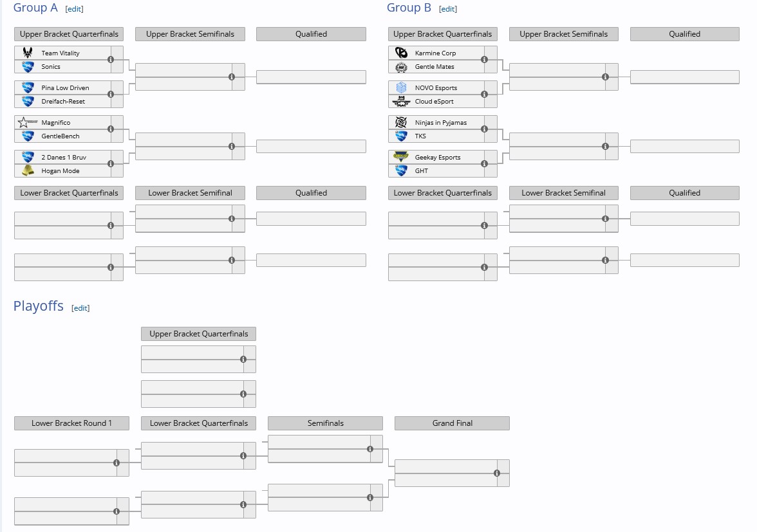This screenshot has height=532, width=757.
Task: Click the NOVO Esports logo icon
Action: pos(401,87)
